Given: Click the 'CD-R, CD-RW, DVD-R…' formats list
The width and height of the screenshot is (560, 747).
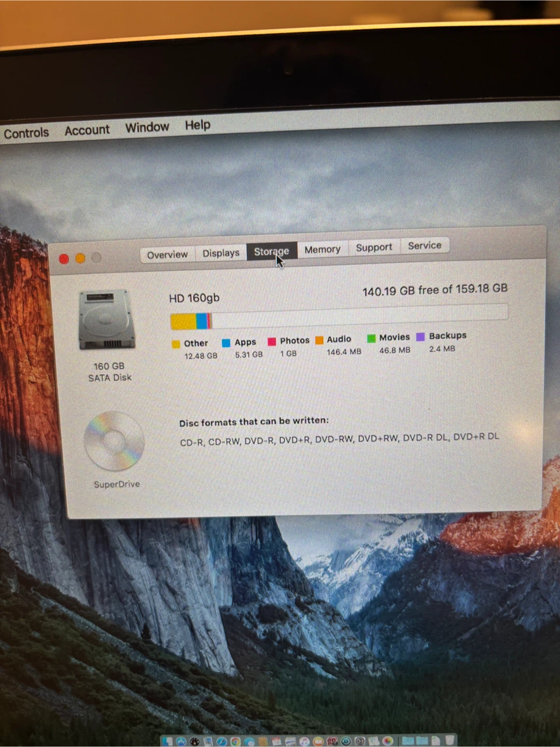Looking at the screenshot, I should coord(340,439).
